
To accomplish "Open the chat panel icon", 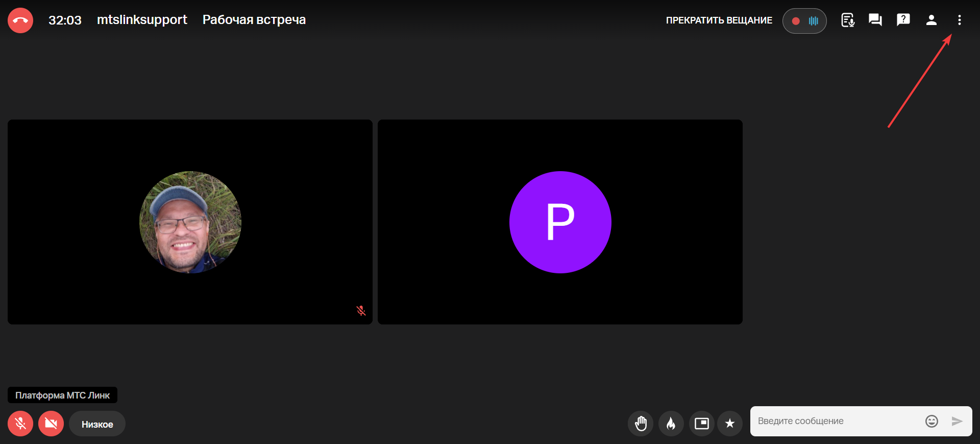I will (875, 20).
